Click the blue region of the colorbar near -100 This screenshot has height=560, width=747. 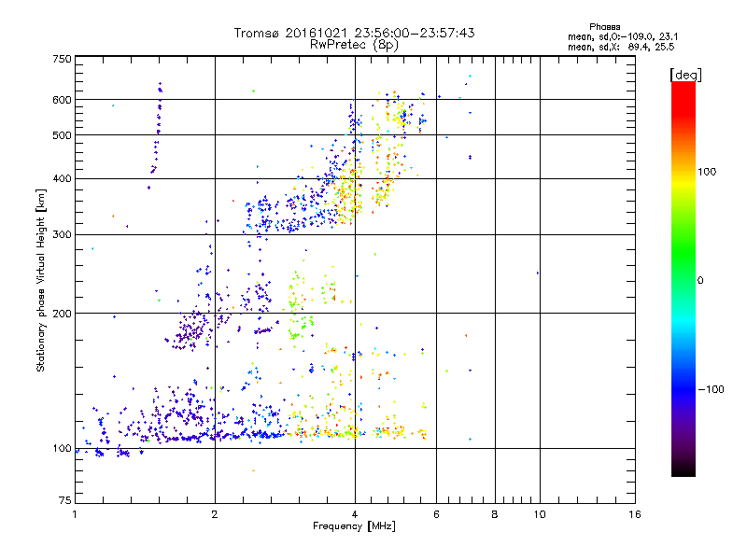pos(684,388)
